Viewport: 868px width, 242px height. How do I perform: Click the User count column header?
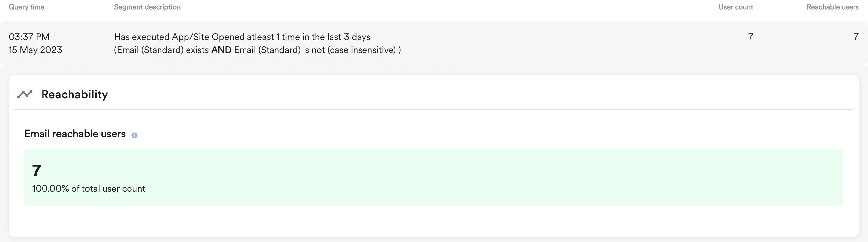736,7
